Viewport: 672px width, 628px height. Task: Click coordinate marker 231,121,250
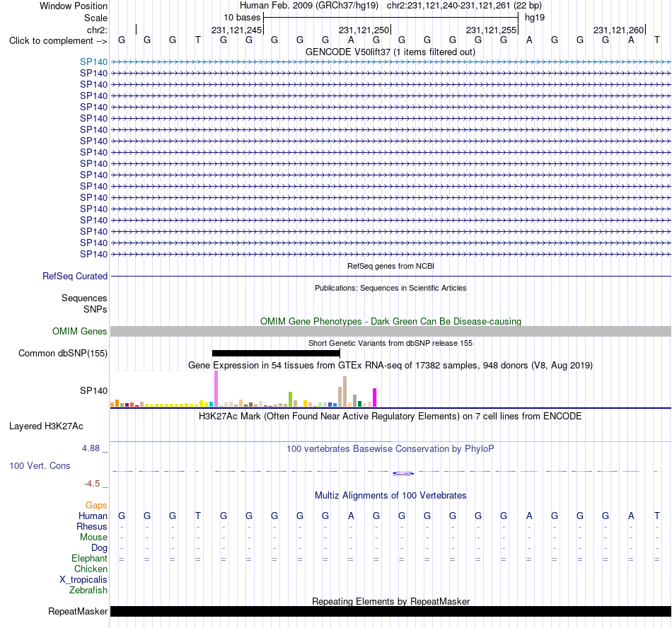(x=364, y=30)
